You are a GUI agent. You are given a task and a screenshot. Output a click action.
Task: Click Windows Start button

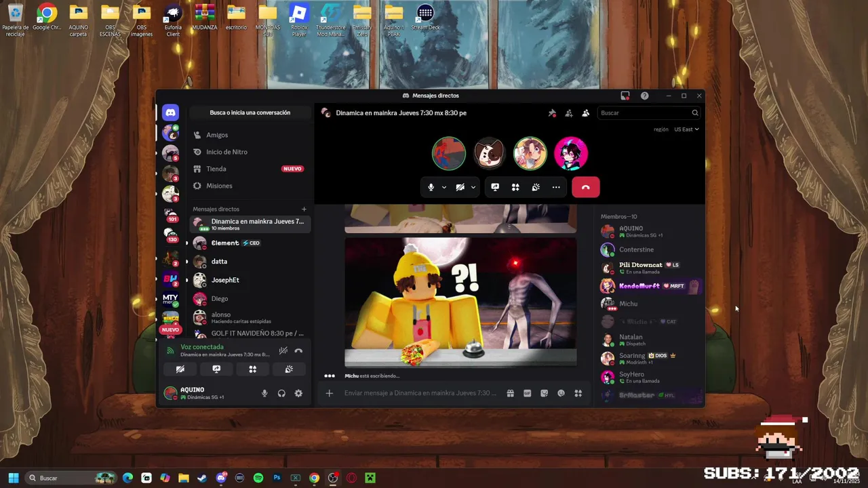(14, 478)
